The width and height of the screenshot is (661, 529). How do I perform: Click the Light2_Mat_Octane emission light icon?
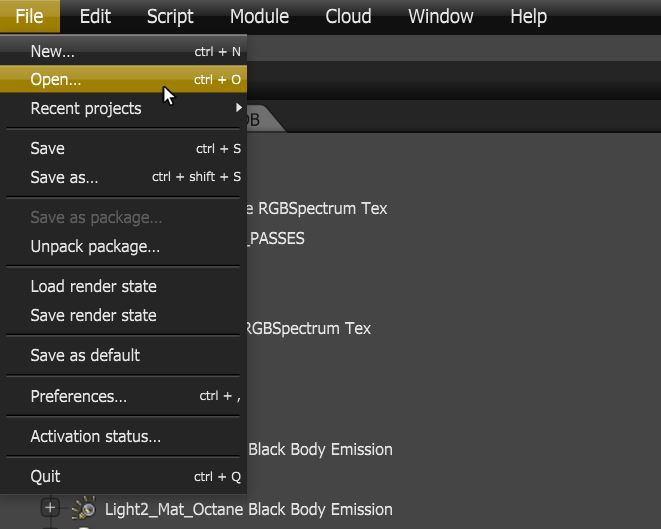[x=84, y=508]
